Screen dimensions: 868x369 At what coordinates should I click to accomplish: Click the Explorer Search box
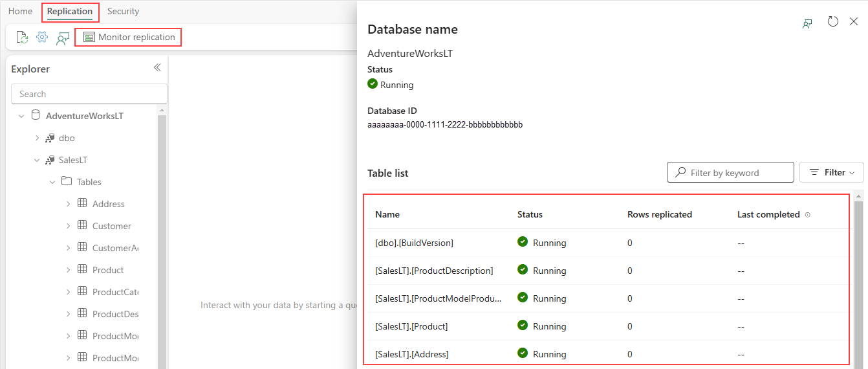[x=89, y=94]
